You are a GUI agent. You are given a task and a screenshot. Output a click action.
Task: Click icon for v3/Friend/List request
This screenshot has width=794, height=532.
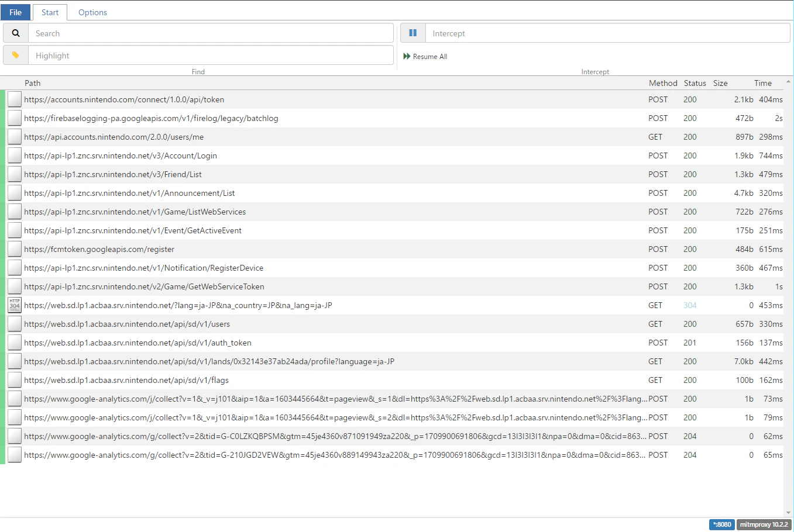click(x=15, y=174)
